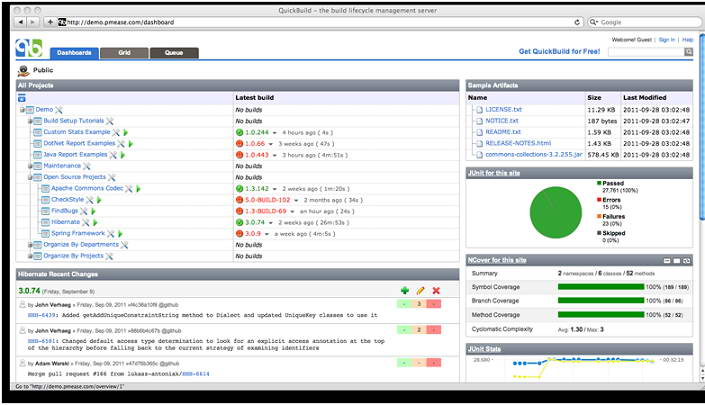Screen dimensions: 705x405
Task: Open the dropdown beside build 3.0.74
Action: [x=270, y=223]
